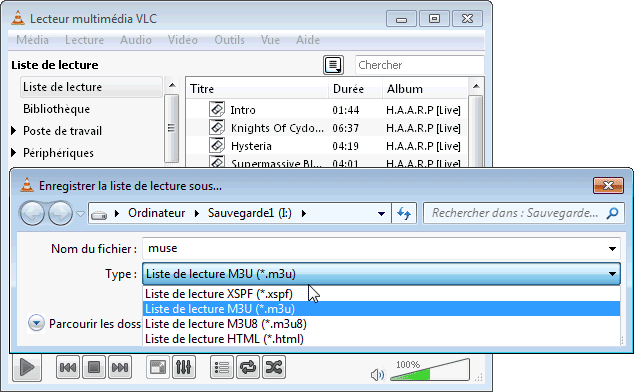
Task: Open extended settings equalizer icon
Action: (x=184, y=367)
